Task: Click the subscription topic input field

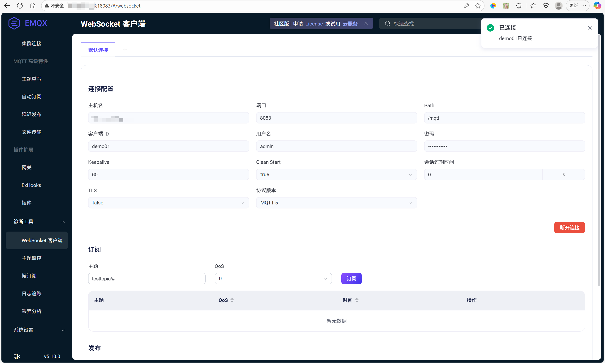Action: (x=147, y=279)
